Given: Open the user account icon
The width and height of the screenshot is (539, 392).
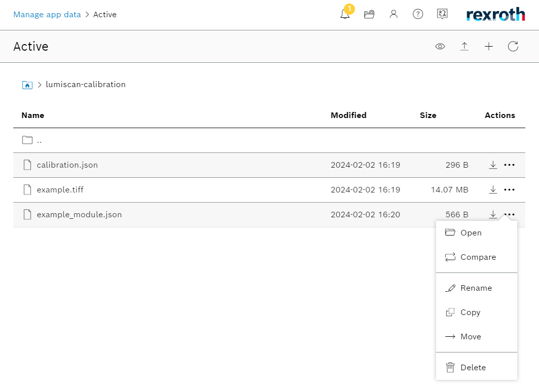Looking at the screenshot, I should pyautogui.click(x=393, y=14).
